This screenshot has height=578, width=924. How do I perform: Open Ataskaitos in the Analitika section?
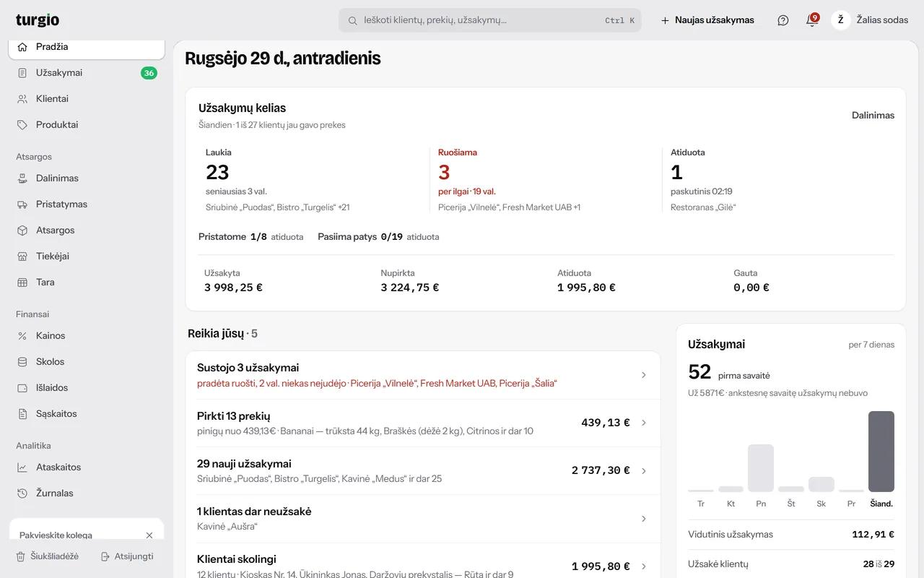(x=87, y=467)
